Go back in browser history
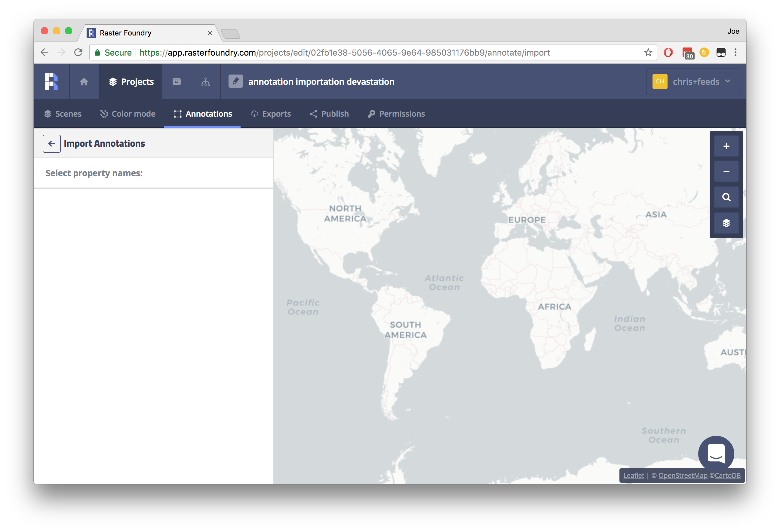This screenshot has height=532, width=780. [45, 52]
